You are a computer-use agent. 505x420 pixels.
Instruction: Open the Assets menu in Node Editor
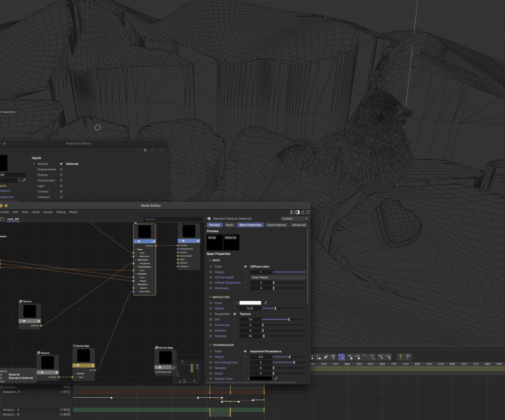click(48, 212)
